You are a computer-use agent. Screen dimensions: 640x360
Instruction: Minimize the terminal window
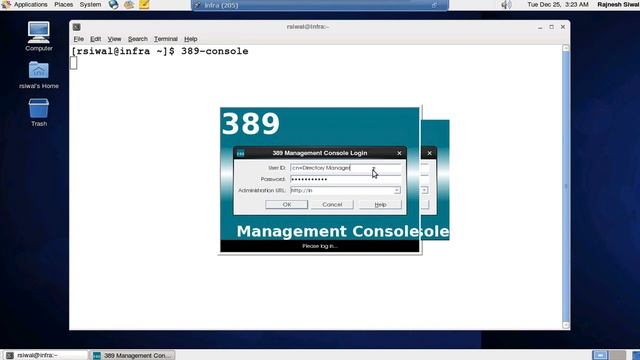540,27
